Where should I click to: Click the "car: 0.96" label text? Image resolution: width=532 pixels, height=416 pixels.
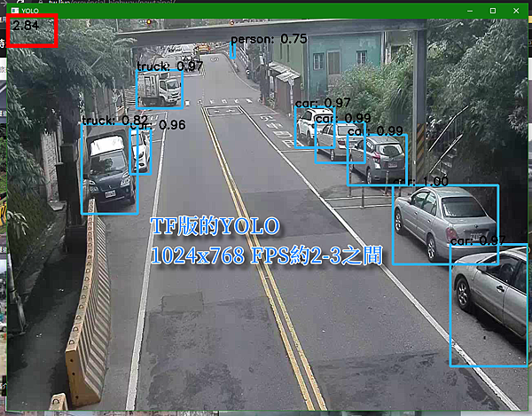tap(158, 125)
